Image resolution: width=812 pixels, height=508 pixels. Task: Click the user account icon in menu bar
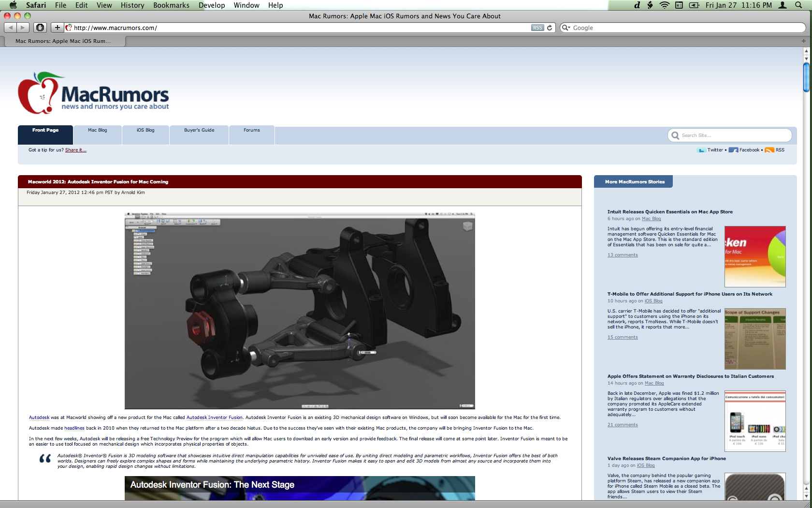pyautogui.click(x=783, y=5)
